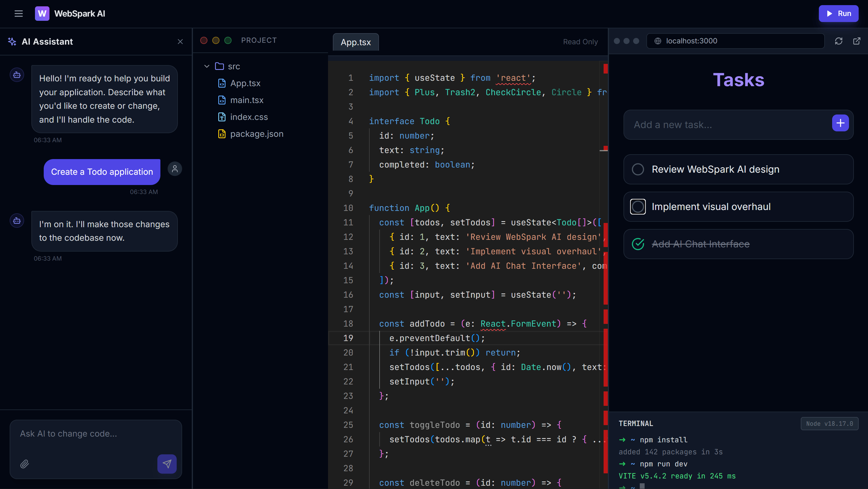868x489 pixels.
Task: Click the user avatar icon beside Todo request
Action: (175, 169)
